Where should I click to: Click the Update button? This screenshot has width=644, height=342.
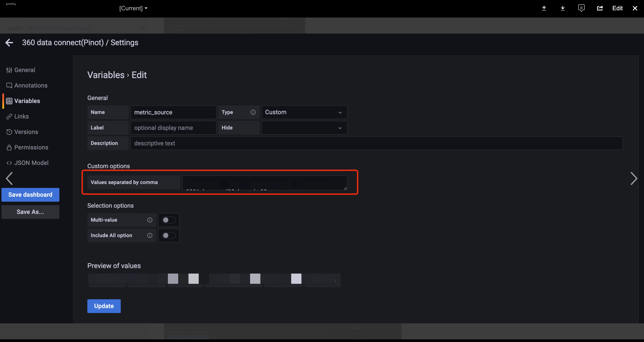pos(104,306)
